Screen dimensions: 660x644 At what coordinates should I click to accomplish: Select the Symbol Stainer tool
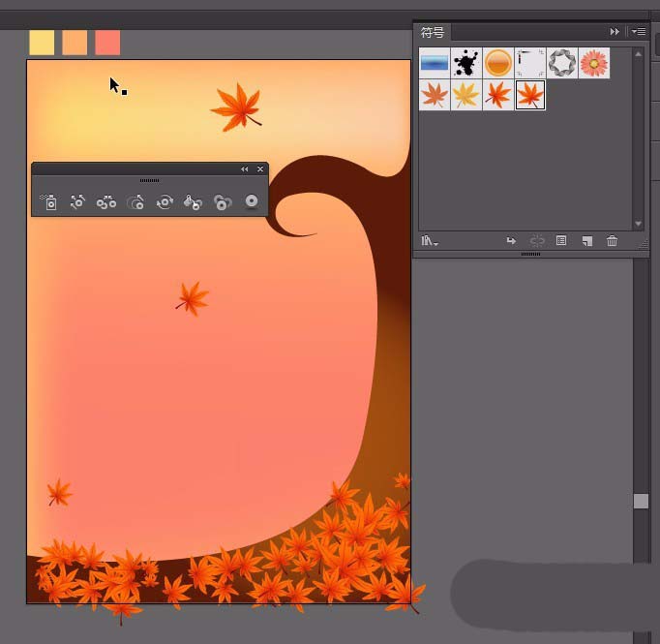(193, 201)
